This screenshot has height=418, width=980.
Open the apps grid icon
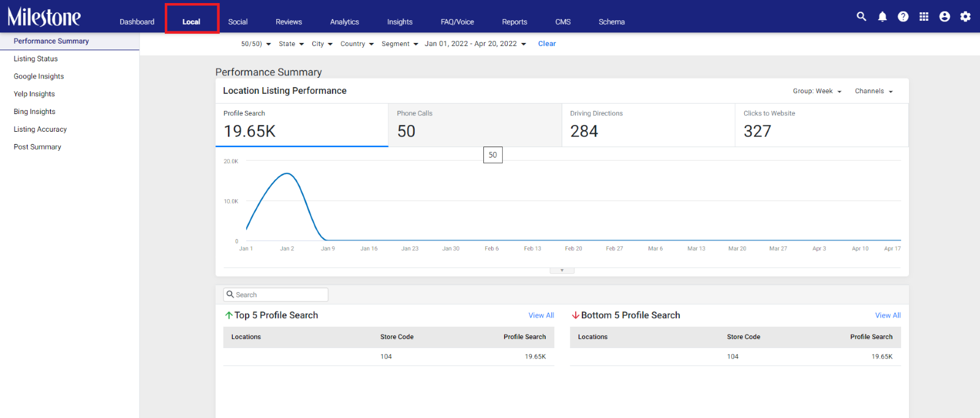point(924,17)
